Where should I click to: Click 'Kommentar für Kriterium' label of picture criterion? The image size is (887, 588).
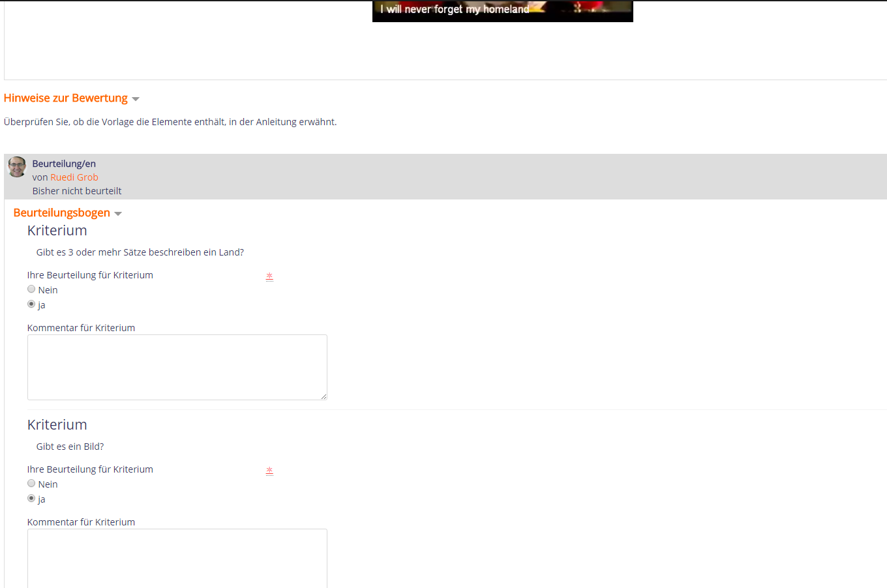point(81,522)
